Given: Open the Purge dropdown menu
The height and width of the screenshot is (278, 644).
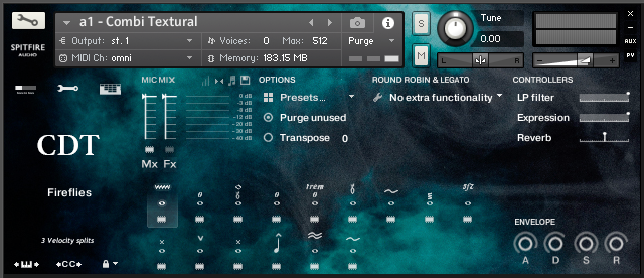Looking at the screenshot, I should coord(371,41).
